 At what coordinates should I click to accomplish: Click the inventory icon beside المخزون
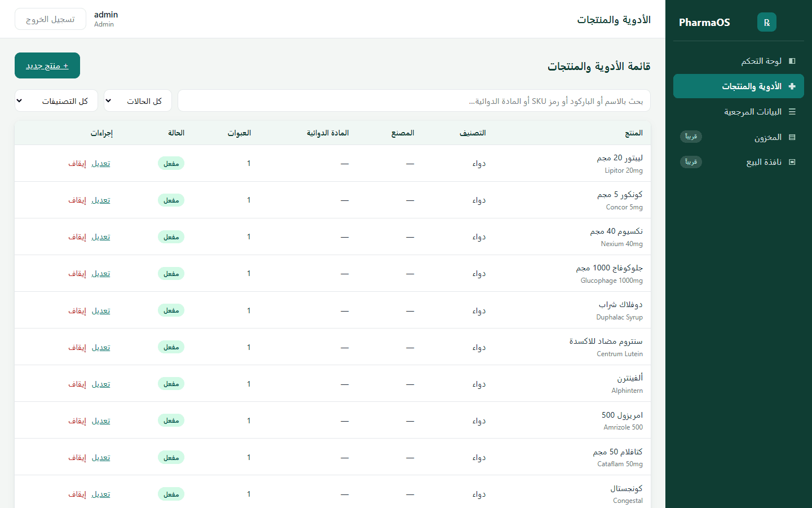tap(792, 137)
